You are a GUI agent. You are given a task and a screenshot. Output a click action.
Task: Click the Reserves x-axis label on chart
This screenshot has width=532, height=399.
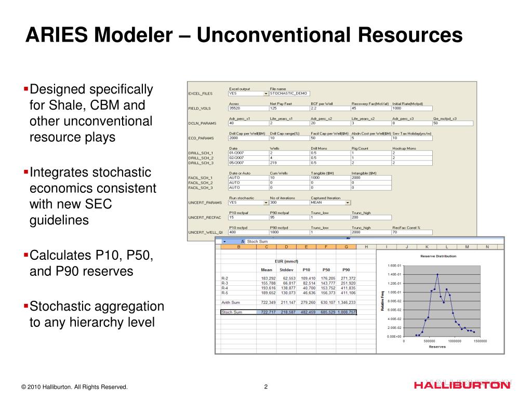point(437,347)
